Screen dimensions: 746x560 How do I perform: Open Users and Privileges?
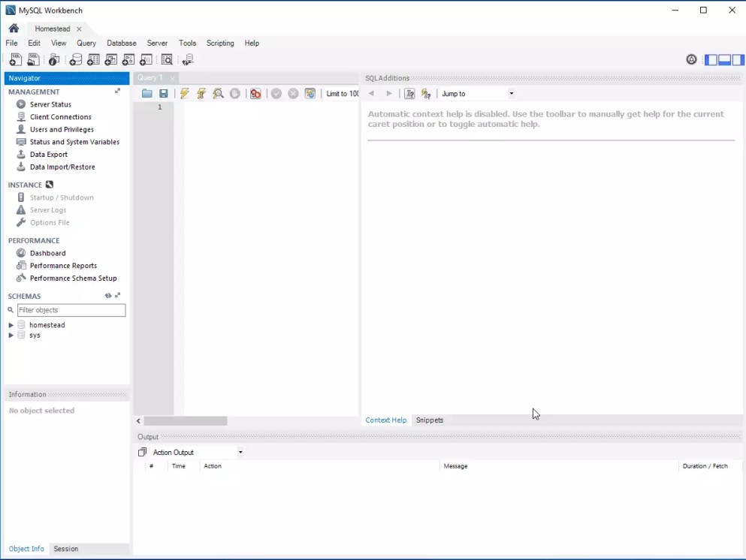tap(62, 129)
